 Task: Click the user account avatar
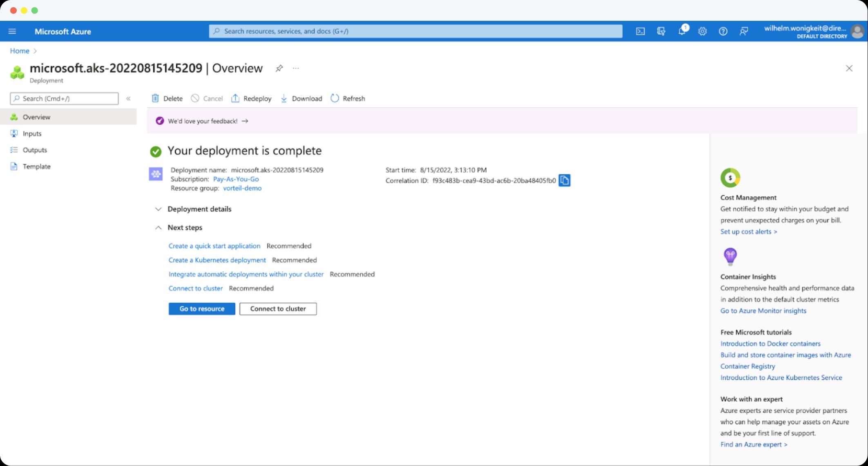click(857, 31)
